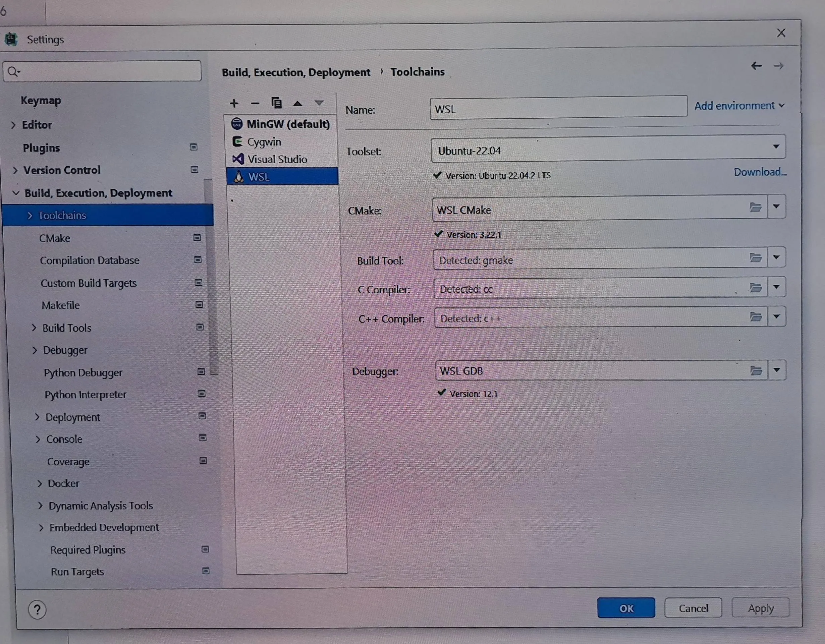
Task: Click the copy toolchain icon
Action: [x=277, y=103]
